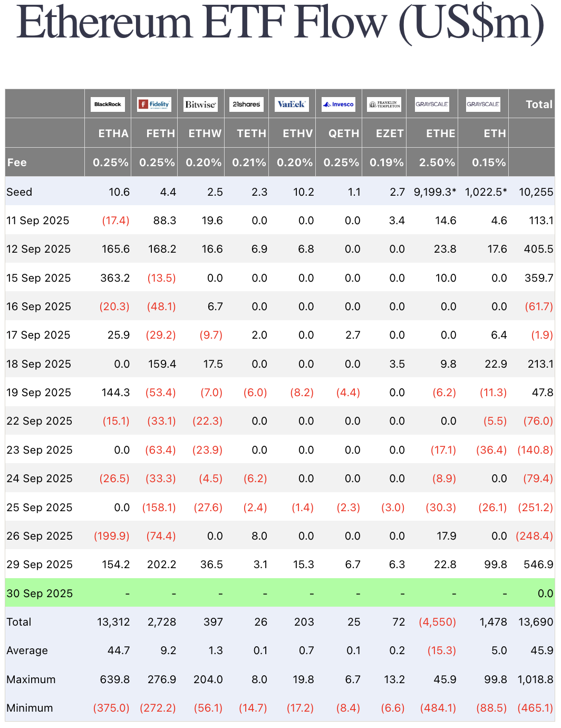Select the ETHV ticker header
The width and height of the screenshot is (561, 728).
pyautogui.click(x=298, y=133)
